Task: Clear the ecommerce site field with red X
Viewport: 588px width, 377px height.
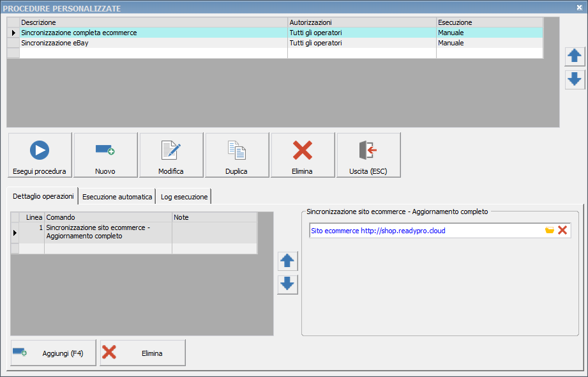Action: coord(562,231)
